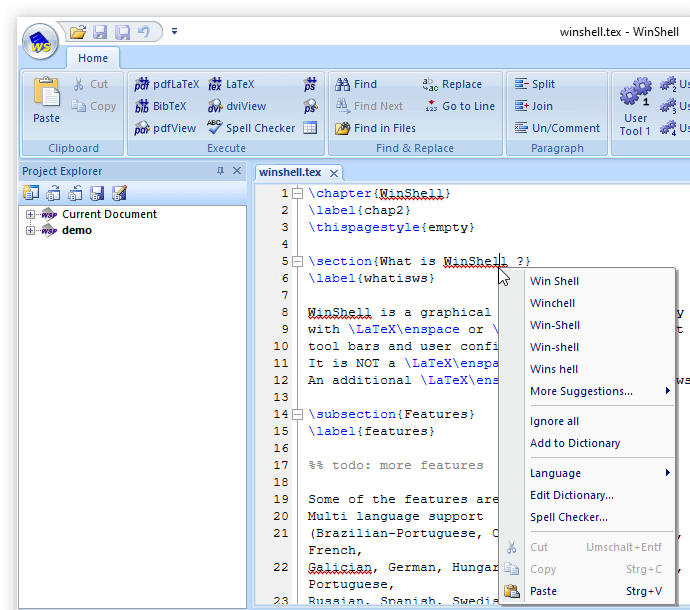This screenshot has width=690, height=610.
Task: Open the Language submenu
Action: 555,473
